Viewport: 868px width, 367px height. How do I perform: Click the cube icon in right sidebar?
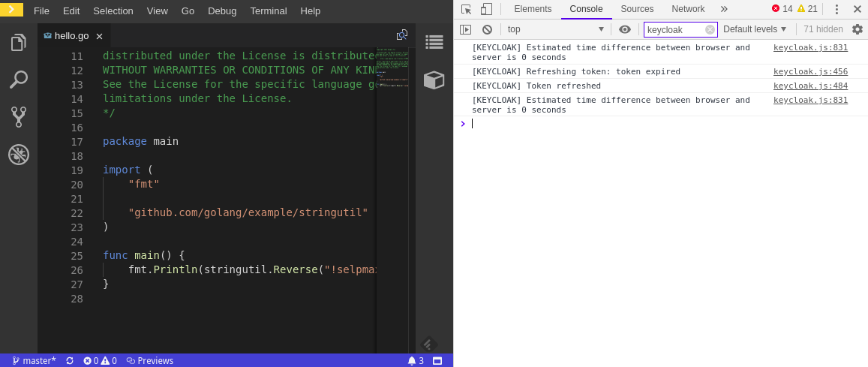434,80
